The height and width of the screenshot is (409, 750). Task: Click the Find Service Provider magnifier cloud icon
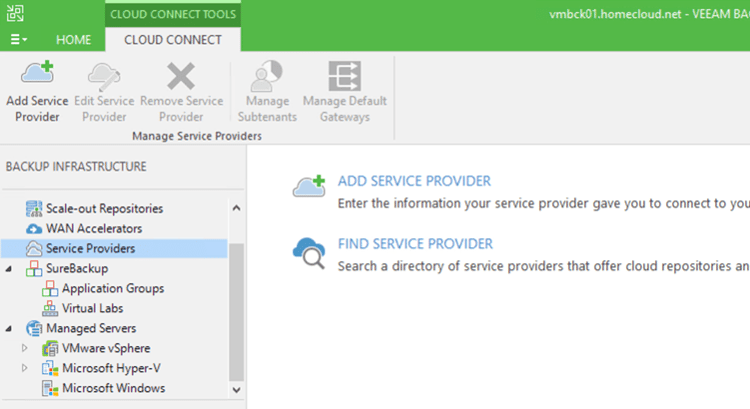(x=309, y=250)
